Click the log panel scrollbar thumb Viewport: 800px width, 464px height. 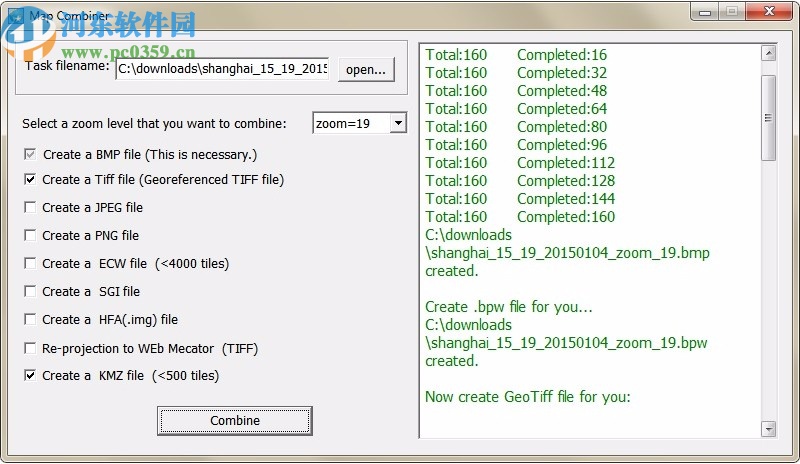768,118
